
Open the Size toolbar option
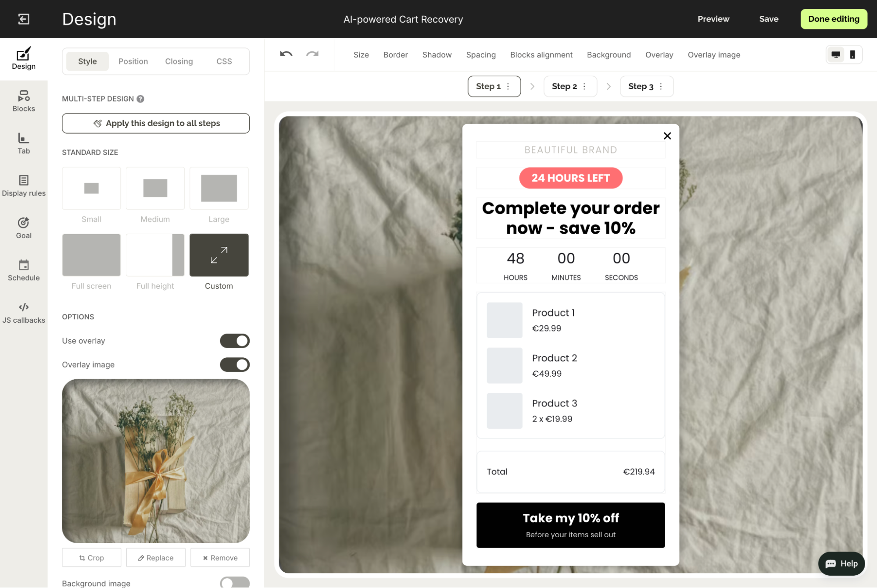[361, 55]
